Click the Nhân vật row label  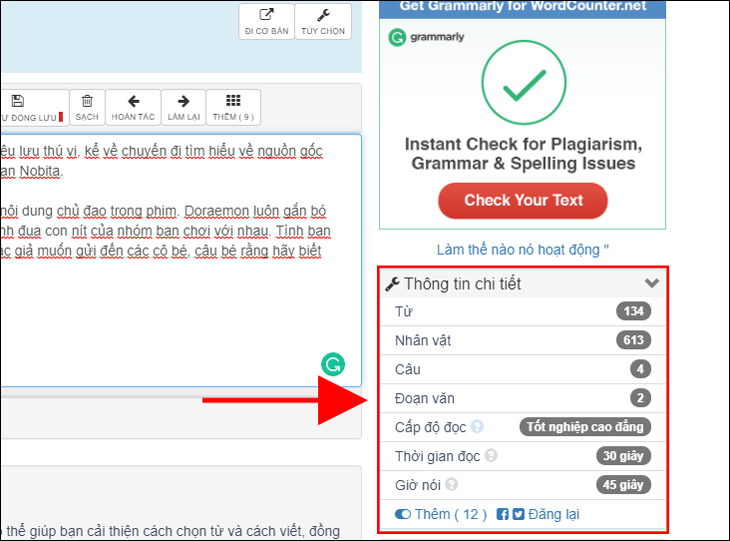point(423,341)
